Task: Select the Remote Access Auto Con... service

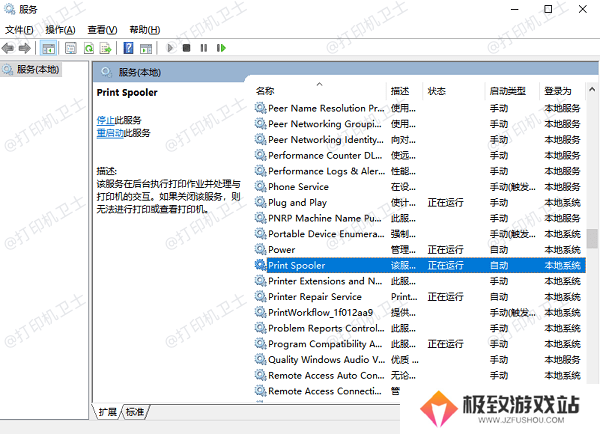Action: click(x=326, y=375)
